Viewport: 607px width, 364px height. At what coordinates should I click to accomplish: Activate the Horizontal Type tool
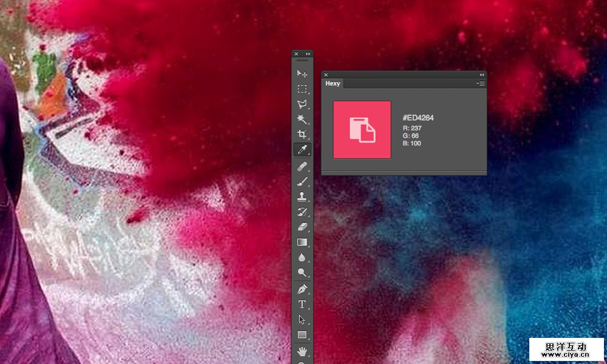(302, 304)
